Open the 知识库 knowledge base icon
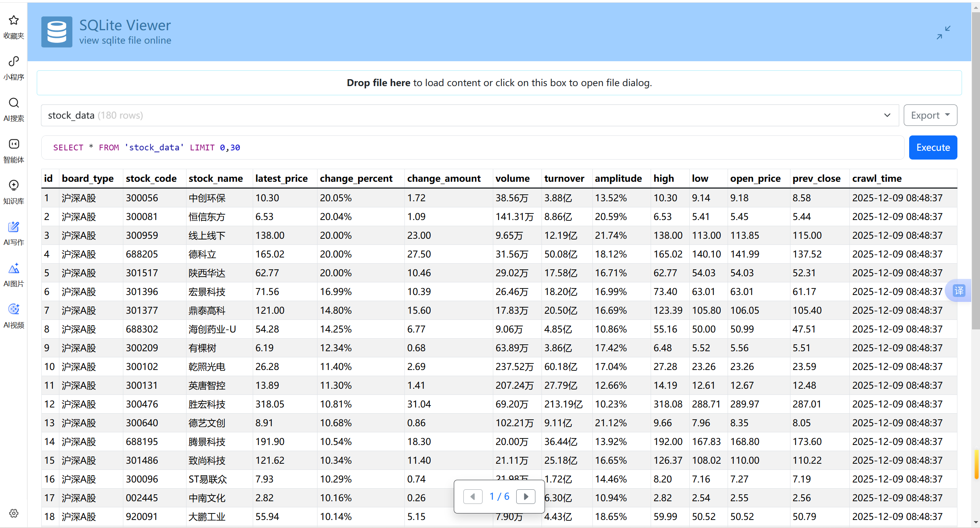Viewport: 980px width, 528px height. coord(14,186)
